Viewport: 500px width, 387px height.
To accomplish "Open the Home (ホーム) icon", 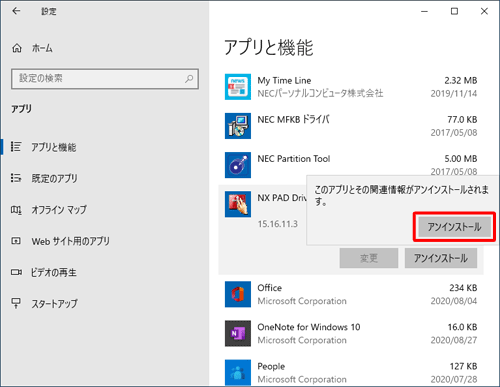I will (17, 48).
